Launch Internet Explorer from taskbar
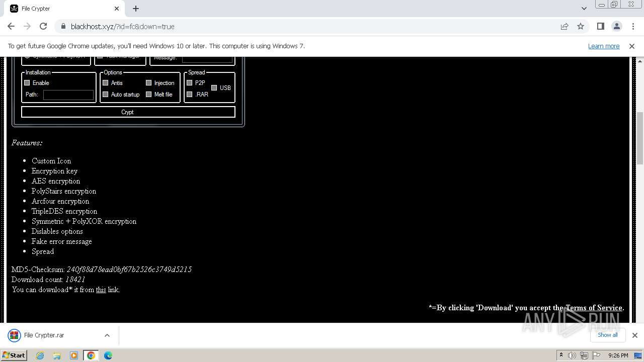This screenshot has height=362, width=644. (40, 355)
